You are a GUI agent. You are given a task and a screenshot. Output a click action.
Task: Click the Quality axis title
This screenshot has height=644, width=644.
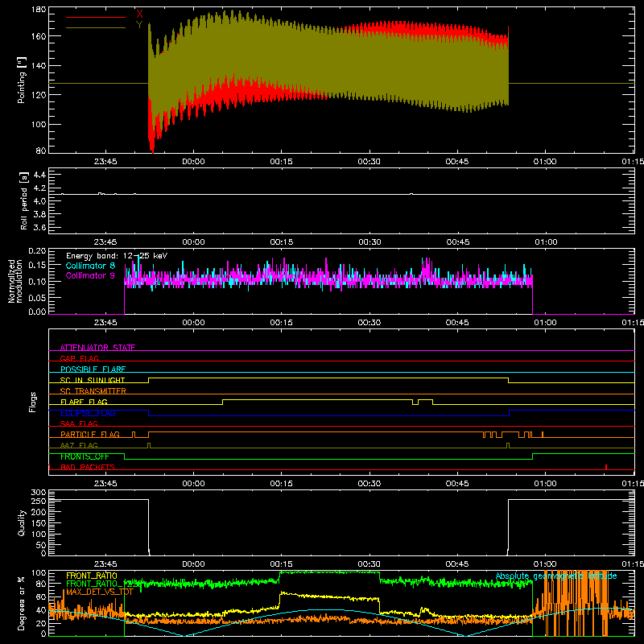coord(22,522)
